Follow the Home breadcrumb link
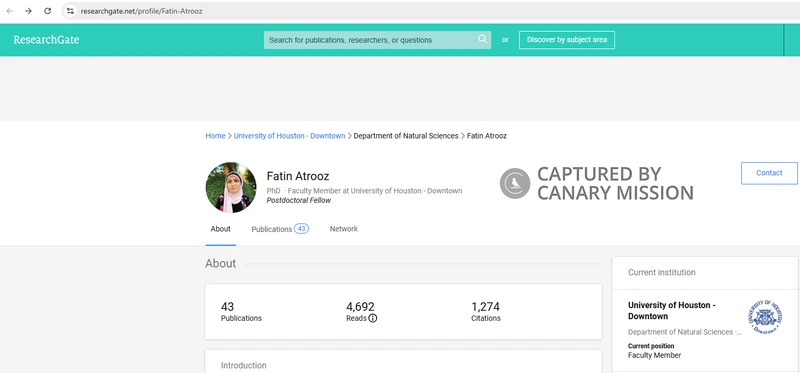This screenshot has height=373, width=800. [x=215, y=136]
